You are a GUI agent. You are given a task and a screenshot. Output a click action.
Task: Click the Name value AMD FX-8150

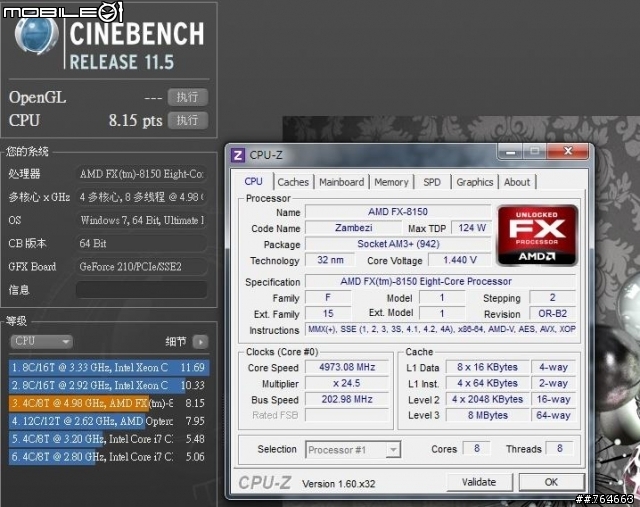pos(398,212)
